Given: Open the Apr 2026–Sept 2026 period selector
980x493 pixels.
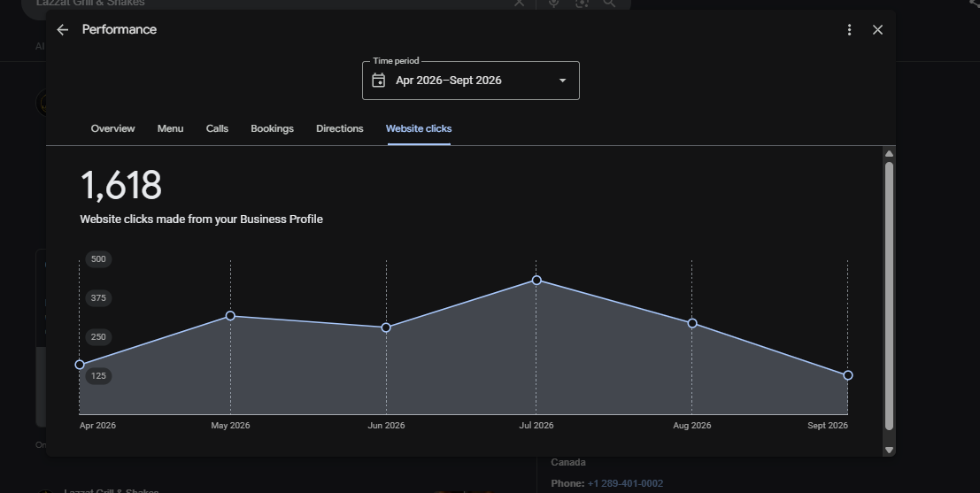Looking at the screenshot, I should 471,81.
